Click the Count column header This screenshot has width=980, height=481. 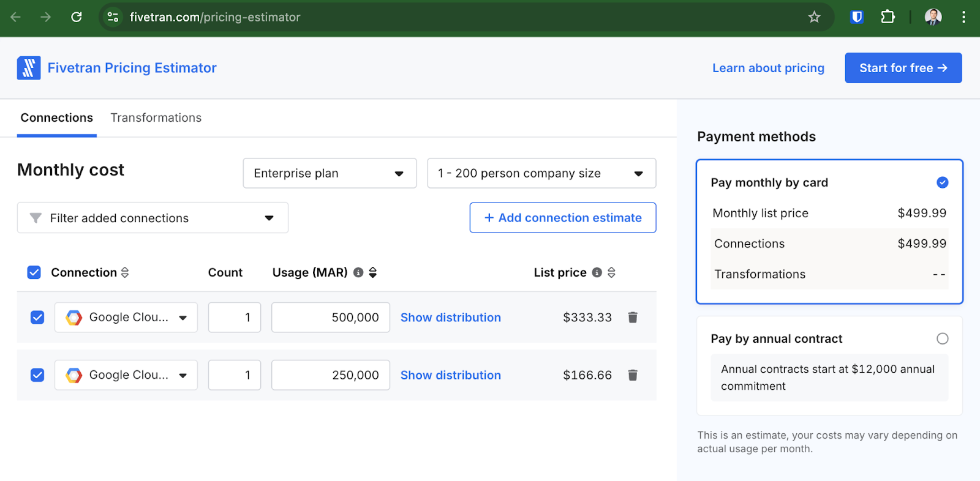point(225,272)
